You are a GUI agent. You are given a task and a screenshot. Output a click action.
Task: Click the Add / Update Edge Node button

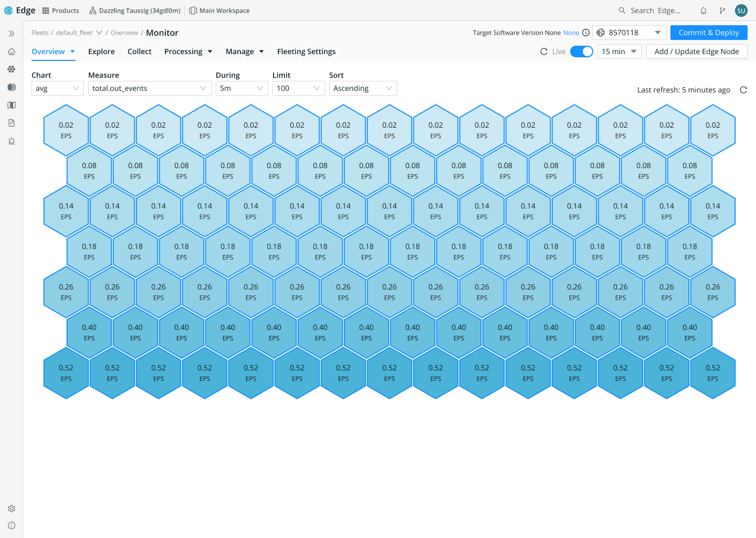[x=697, y=51]
